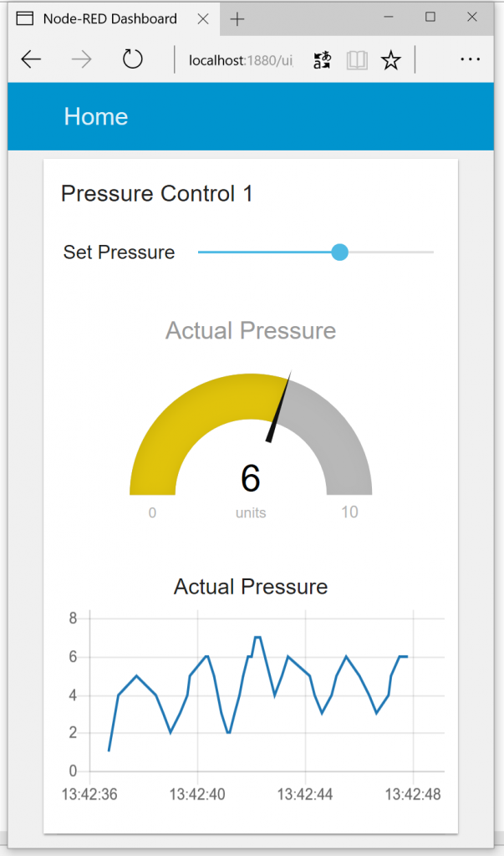Click the gauge value reading 6
The image size is (504, 856).
251,478
